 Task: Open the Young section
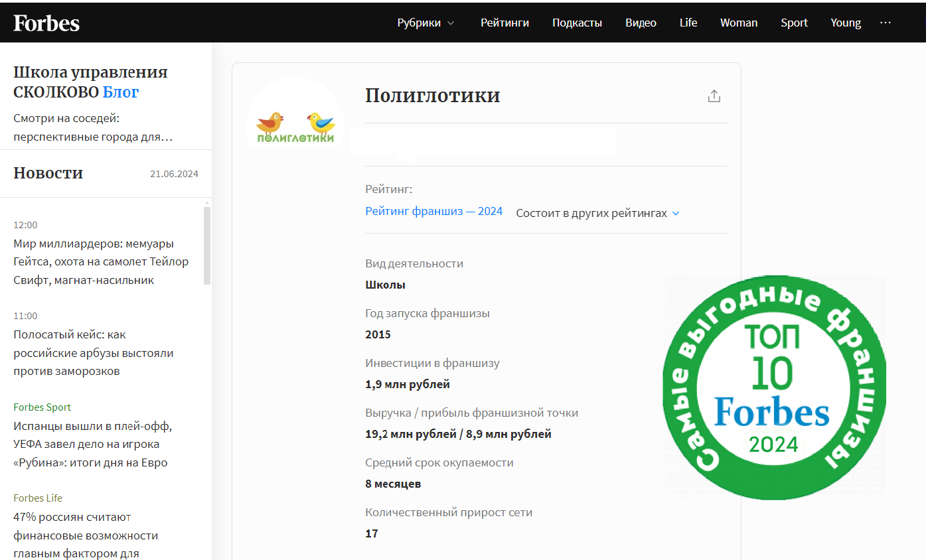846,23
